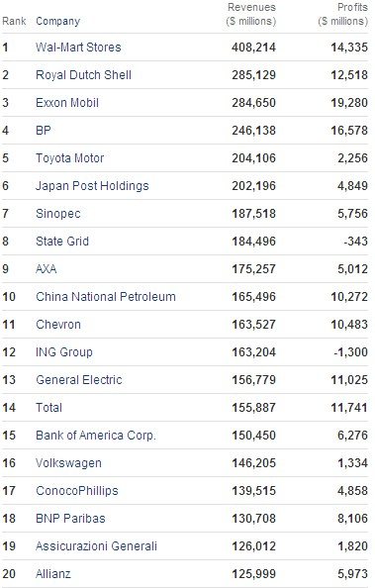The width and height of the screenshot is (375, 588).
Task: Select the Exxon Mobil company name
Action: click(67, 103)
